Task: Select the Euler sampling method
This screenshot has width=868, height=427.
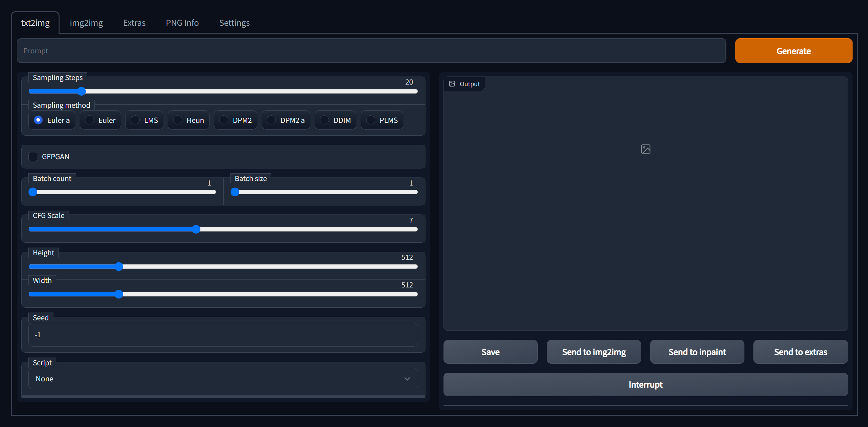Action: click(x=89, y=120)
